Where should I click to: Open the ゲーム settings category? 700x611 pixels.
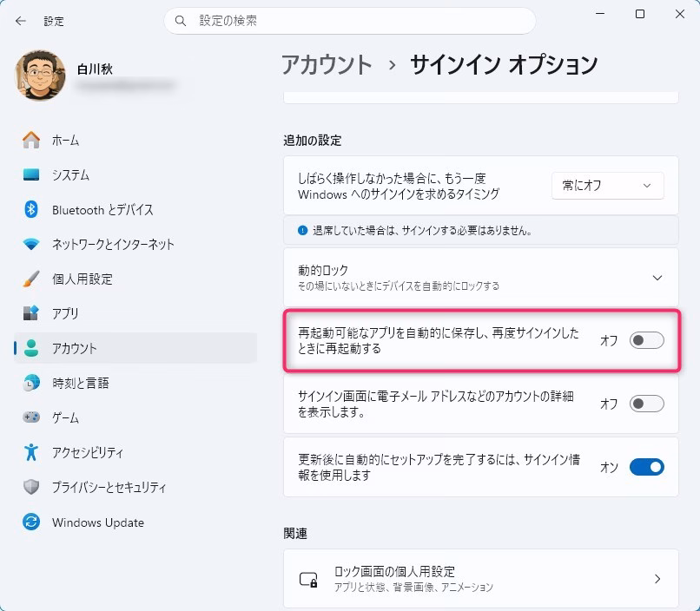click(x=65, y=417)
